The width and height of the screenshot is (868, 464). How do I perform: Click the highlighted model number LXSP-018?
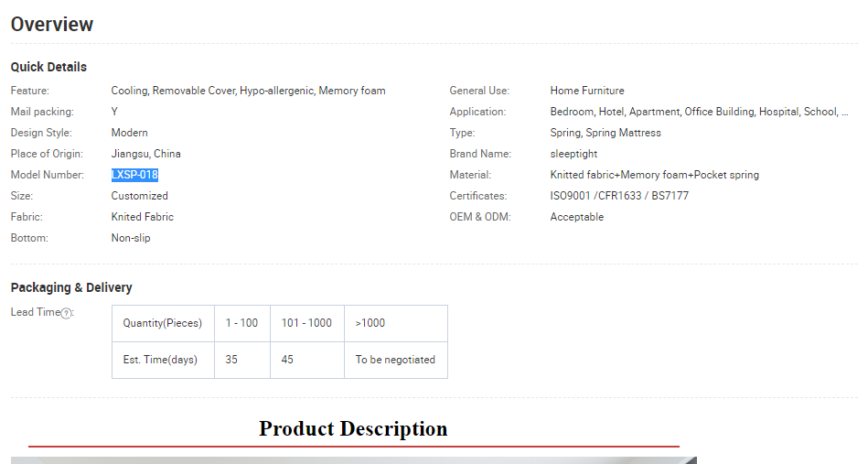coord(134,175)
